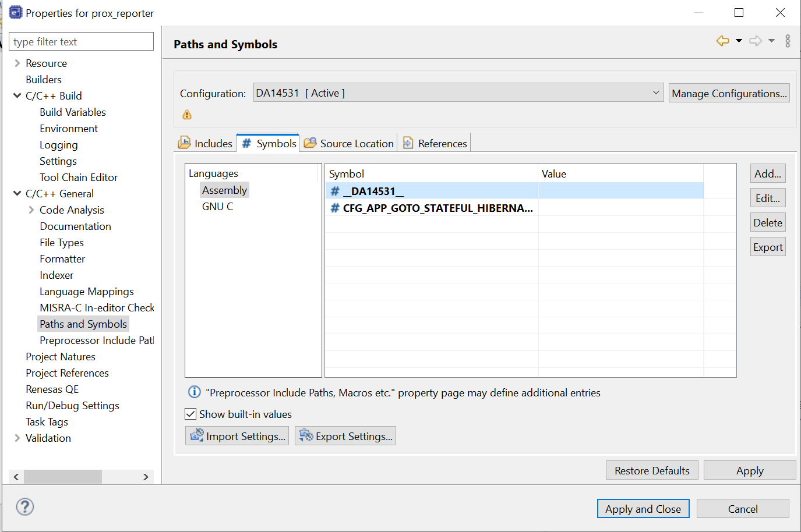The height and width of the screenshot is (532, 801).
Task: Open Indexer page
Action: coord(57,275)
